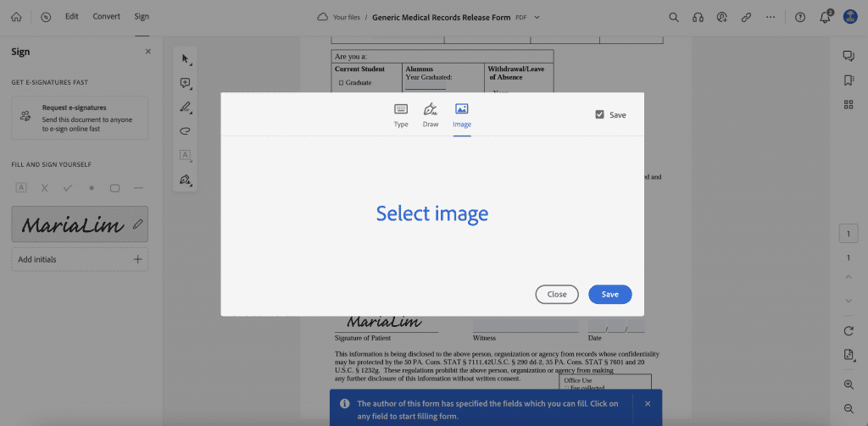Go to Home icon
The width and height of the screenshot is (868, 426).
[x=17, y=17]
